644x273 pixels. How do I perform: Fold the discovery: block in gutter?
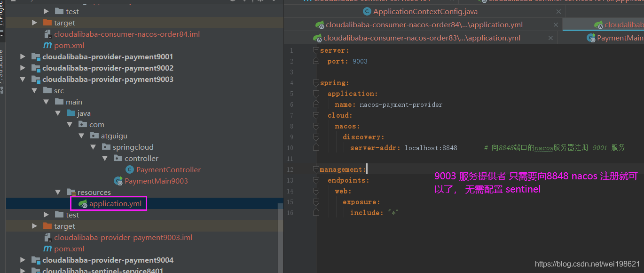tap(316, 137)
